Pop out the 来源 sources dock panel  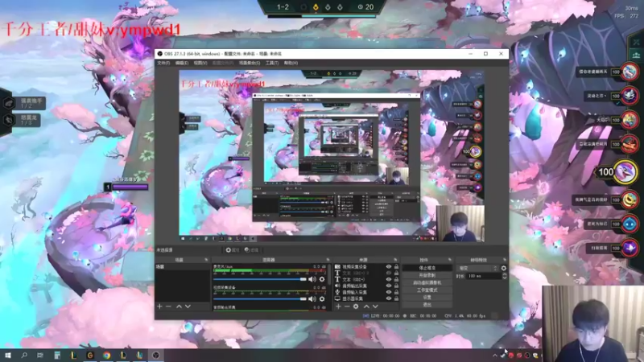395,260
